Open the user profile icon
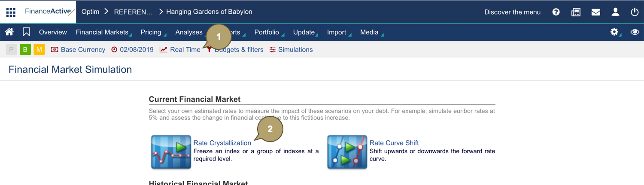Screen dimensions: 644x185 coord(615,12)
